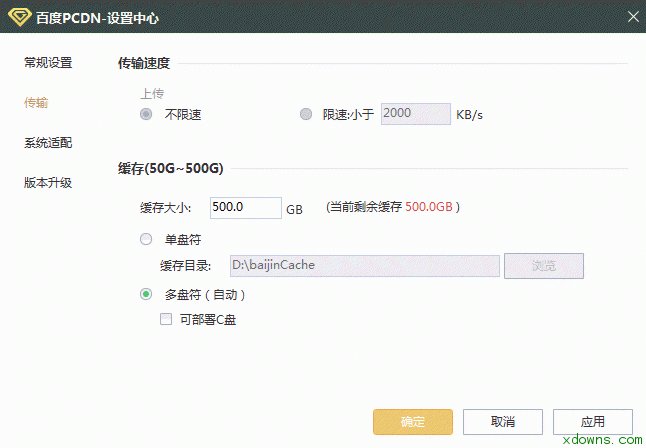
Task: Click the 缓存(50G~500G) section heading
Action: pyautogui.click(x=171, y=169)
